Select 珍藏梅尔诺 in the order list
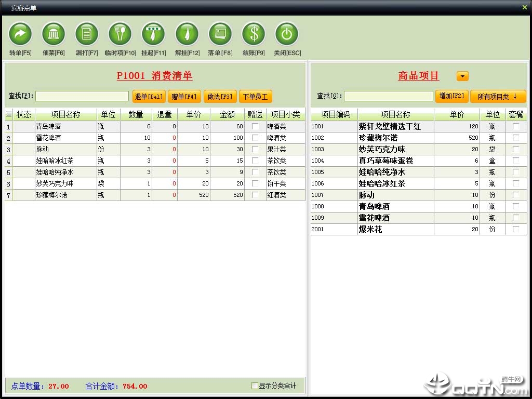 pos(155,195)
